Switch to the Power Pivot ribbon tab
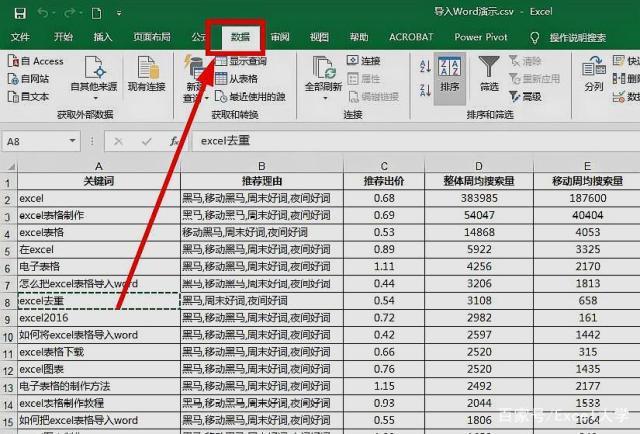The image size is (640, 434). tap(481, 37)
